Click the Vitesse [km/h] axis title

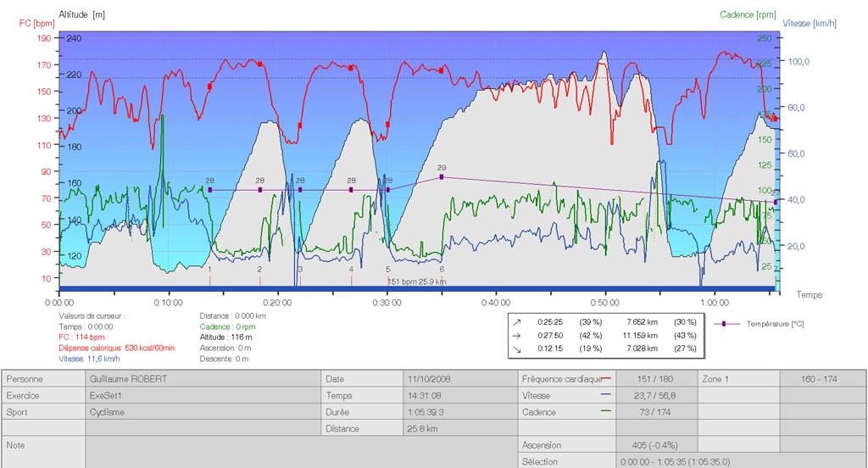coord(811,23)
